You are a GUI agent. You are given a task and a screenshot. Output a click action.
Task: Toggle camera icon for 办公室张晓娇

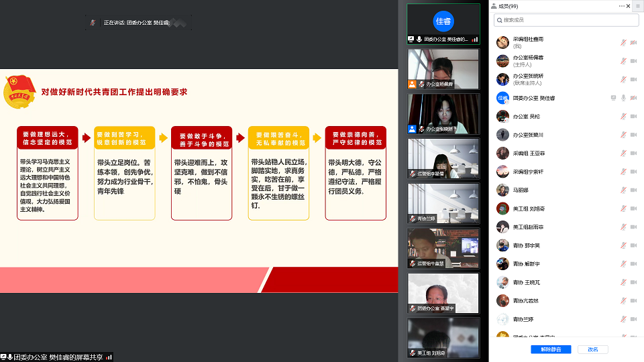pyautogui.click(x=633, y=80)
